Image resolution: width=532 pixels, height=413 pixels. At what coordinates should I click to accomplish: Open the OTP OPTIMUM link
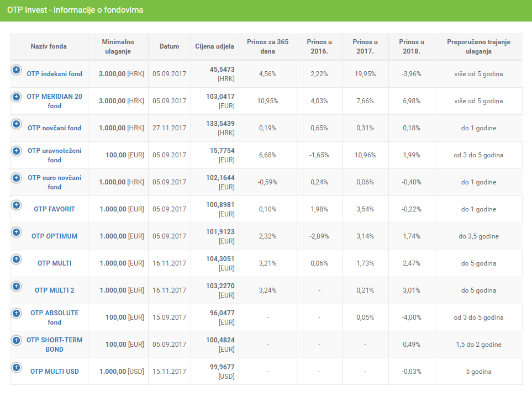pyautogui.click(x=54, y=236)
